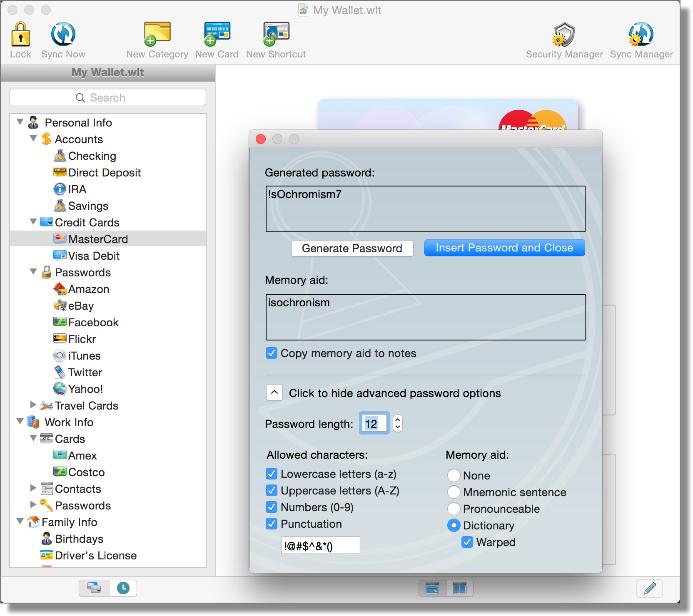Disable Punctuation in allowed characters
The width and height of the screenshot is (693, 616).
(271, 524)
